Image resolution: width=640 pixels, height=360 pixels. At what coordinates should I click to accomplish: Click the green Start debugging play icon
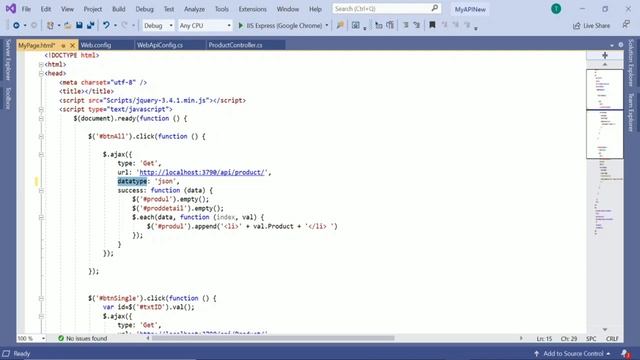click(x=240, y=25)
